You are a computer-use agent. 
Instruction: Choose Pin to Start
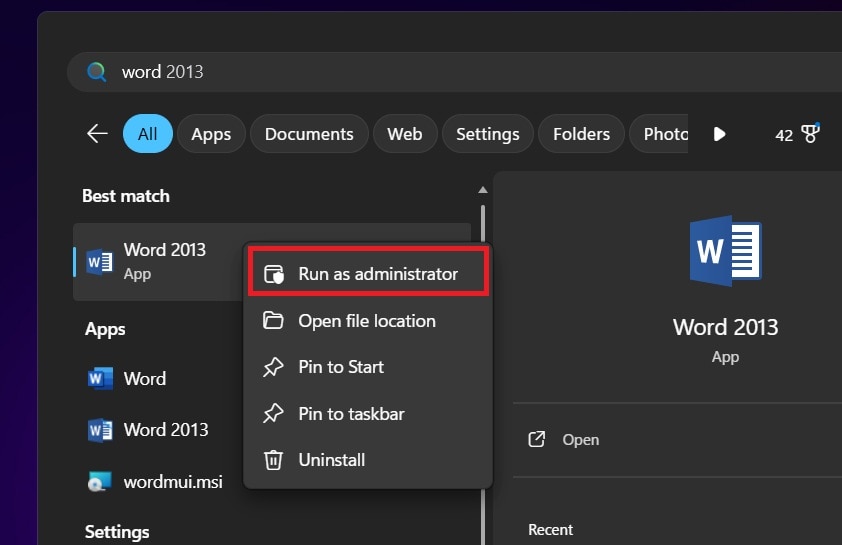pyautogui.click(x=368, y=367)
